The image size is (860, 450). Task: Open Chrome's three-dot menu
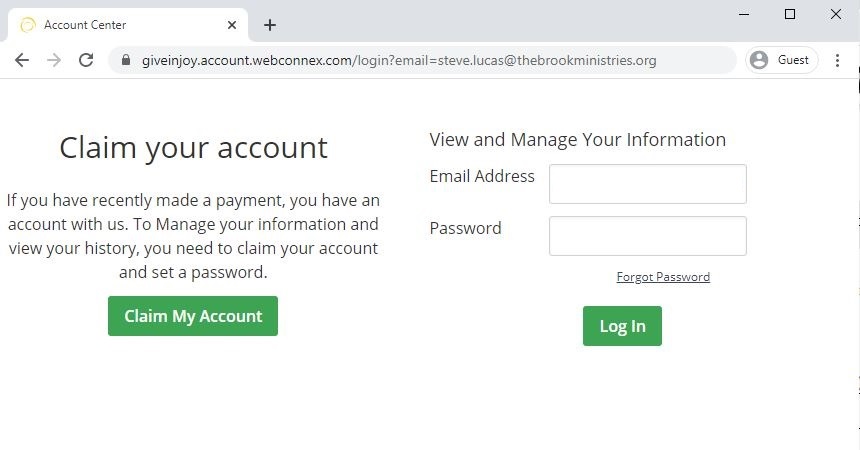point(838,60)
